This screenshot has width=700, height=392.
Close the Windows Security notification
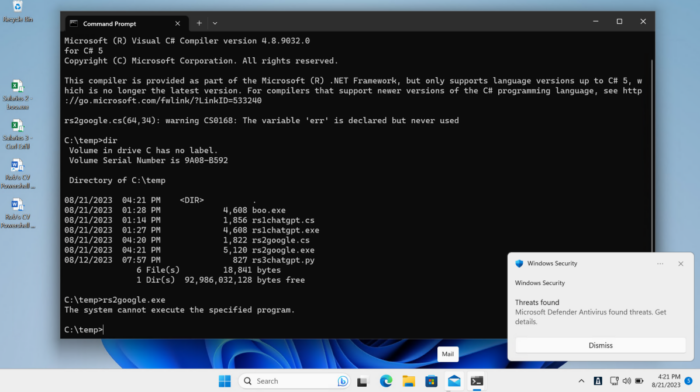click(x=681, y=264)
